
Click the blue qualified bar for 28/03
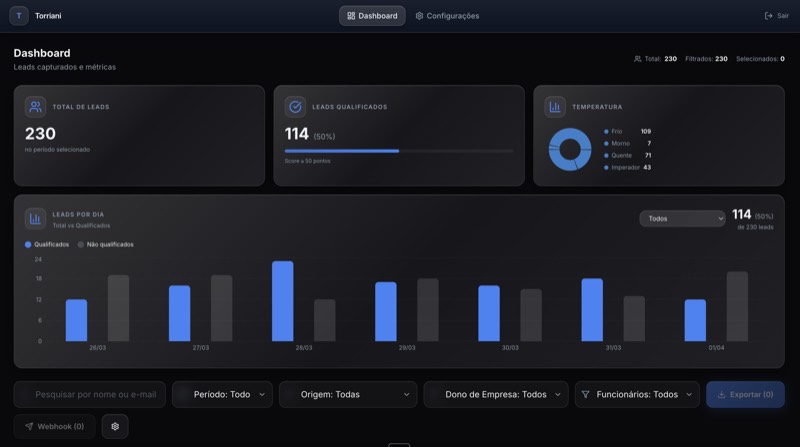pos(283,301)
